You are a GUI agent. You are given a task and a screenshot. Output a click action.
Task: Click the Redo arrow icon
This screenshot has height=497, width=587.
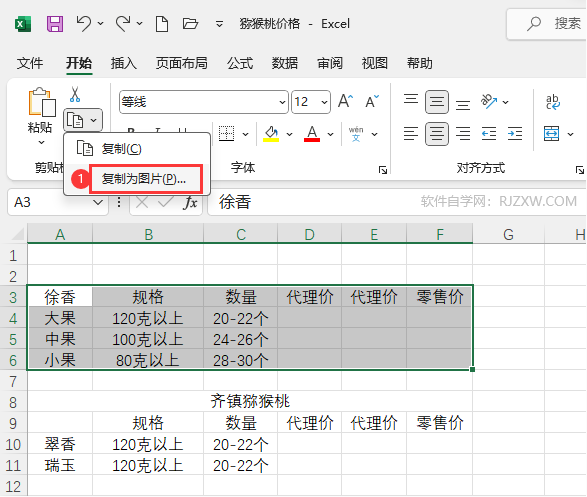[123, 24]
